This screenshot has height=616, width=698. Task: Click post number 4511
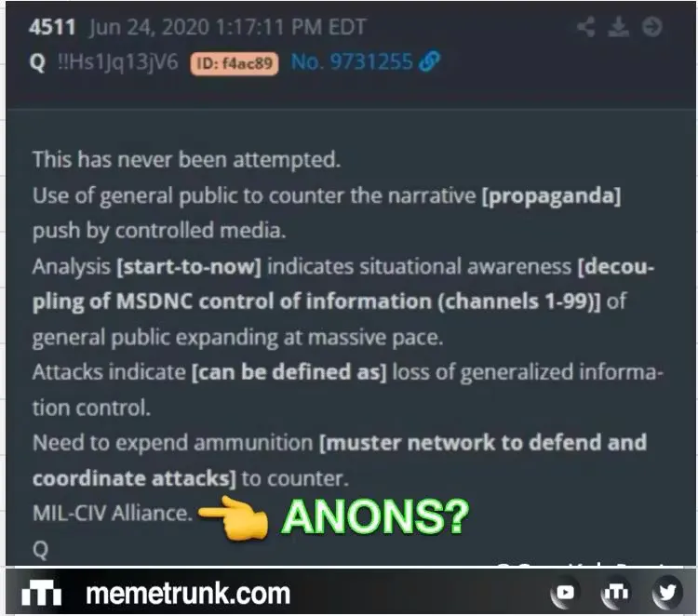coord(52,27)
